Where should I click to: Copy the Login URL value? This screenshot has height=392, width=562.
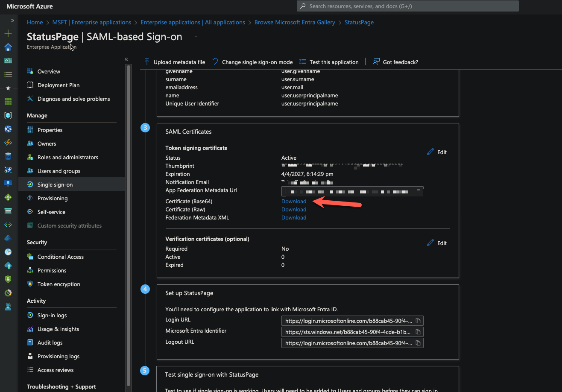[x=419, y=321]
